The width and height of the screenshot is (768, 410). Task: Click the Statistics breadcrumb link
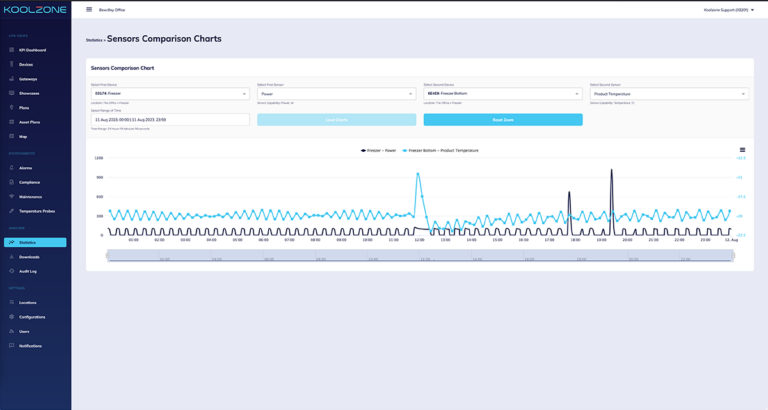click(94, 40)
